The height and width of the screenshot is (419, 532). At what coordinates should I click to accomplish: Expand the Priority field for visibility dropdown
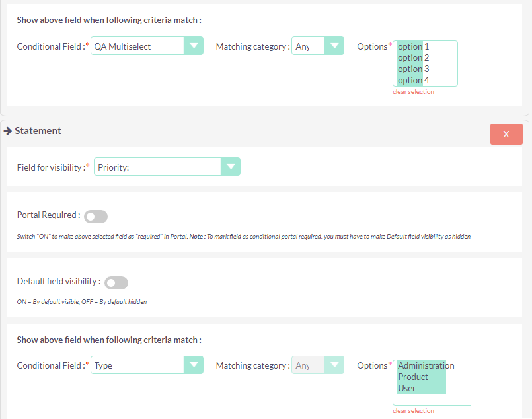tap(167, 167)
